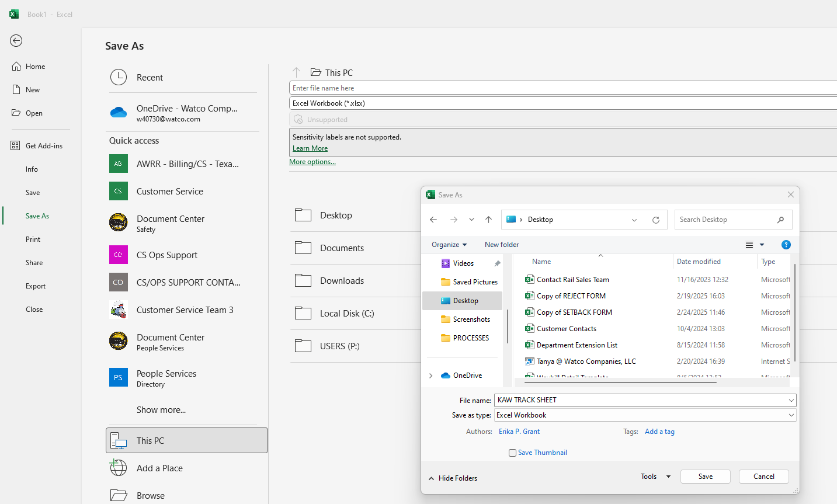
Task: Click Show more... under Quick access
Action: click(161, 410)
